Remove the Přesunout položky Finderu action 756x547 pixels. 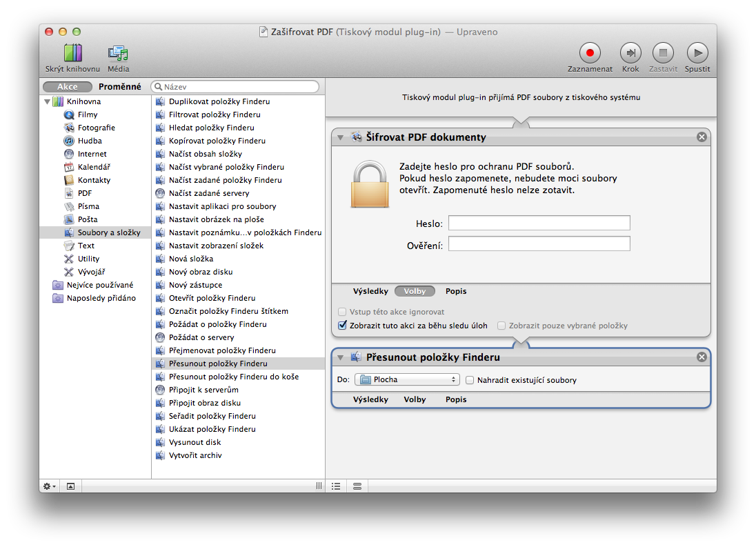702,357
